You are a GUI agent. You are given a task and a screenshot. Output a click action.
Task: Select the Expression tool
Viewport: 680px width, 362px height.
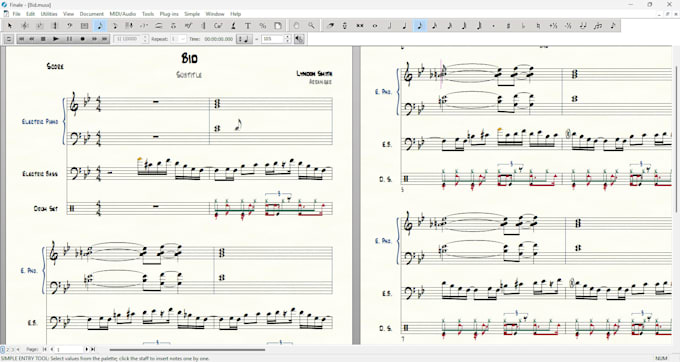188,26
